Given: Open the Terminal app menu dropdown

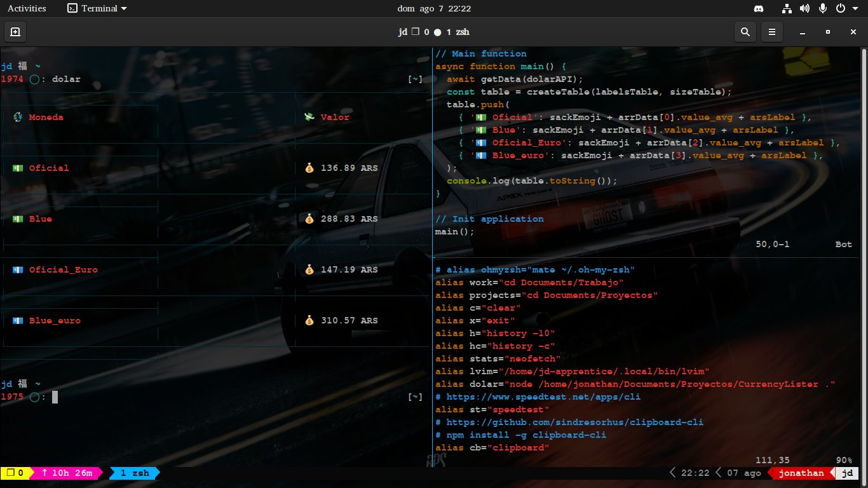Looking at the screenshot, I should [97, 8].
